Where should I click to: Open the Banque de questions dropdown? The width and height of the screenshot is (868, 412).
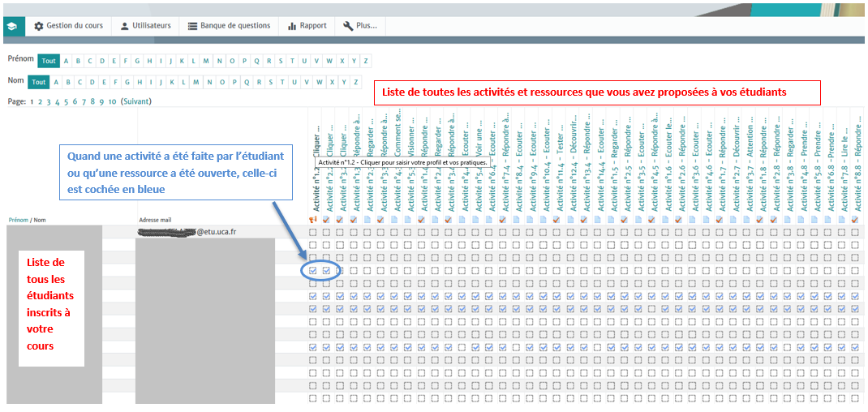[x=235, y=26]
